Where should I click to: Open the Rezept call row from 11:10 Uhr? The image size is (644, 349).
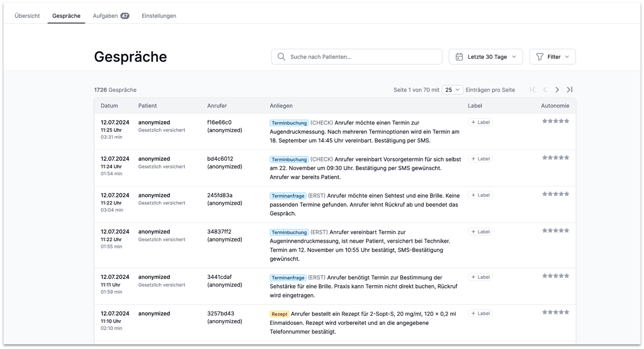tap(335, 323)
